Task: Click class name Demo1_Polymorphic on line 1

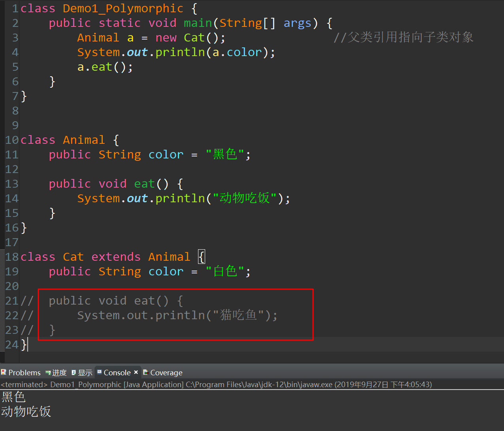Action: (123, 8)
